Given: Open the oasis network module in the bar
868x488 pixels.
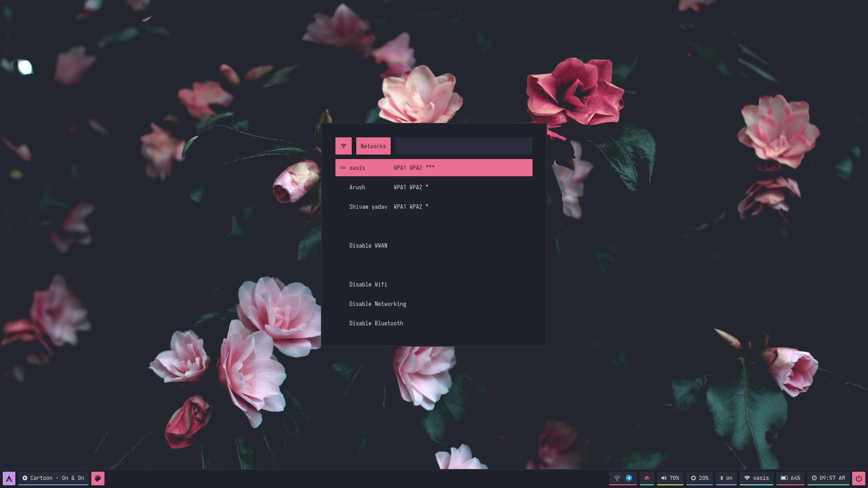Looking at the screenshot, I should pyautogui.click(x=756, y=478).
